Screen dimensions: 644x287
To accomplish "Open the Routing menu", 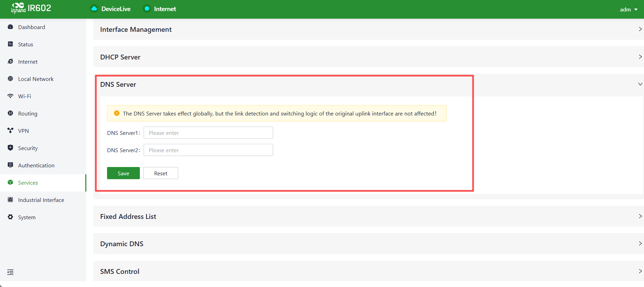I will click(x=43, y=113).
